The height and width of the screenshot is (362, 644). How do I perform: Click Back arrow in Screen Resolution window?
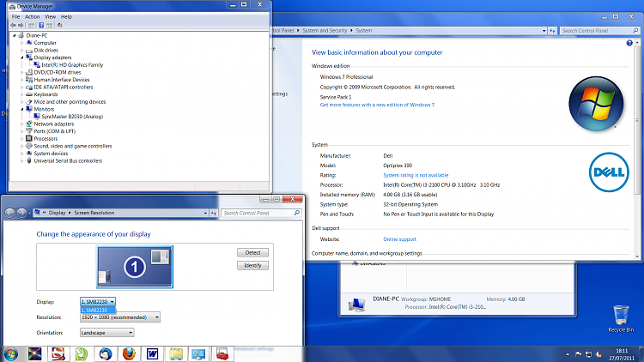click(9, 213)
